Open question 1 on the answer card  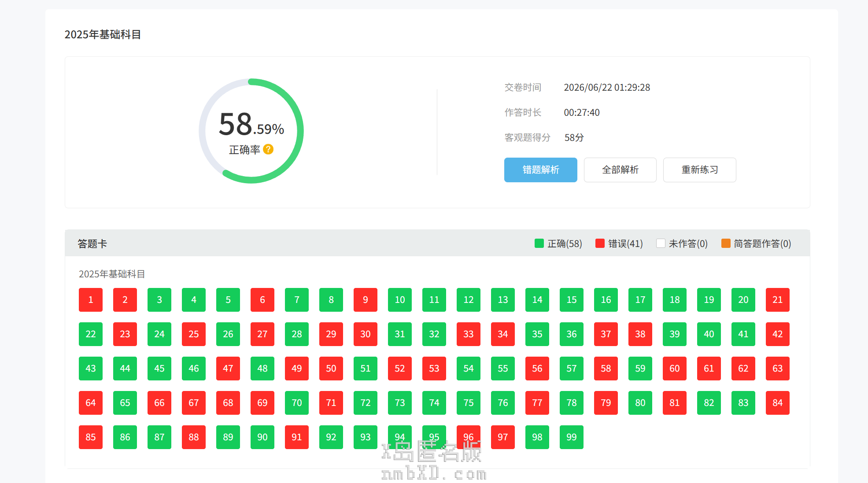click(x=91, y=300)
